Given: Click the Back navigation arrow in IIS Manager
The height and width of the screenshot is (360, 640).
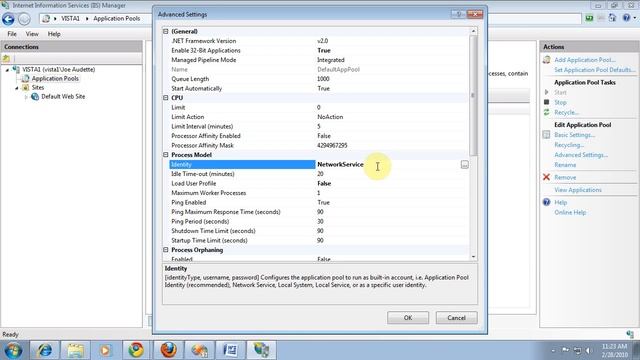Looking at the screenshot, I should pyautogui.click(x=8, y=19).
